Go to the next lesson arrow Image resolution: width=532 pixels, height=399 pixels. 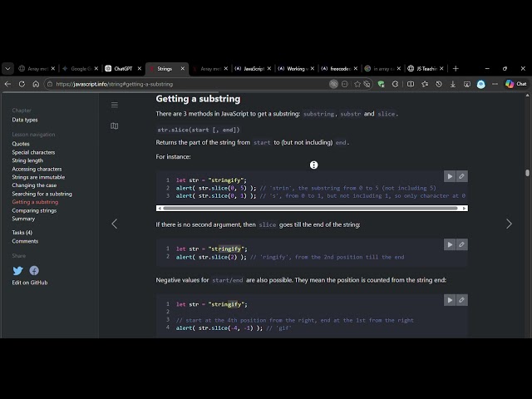tap(509, 224)
